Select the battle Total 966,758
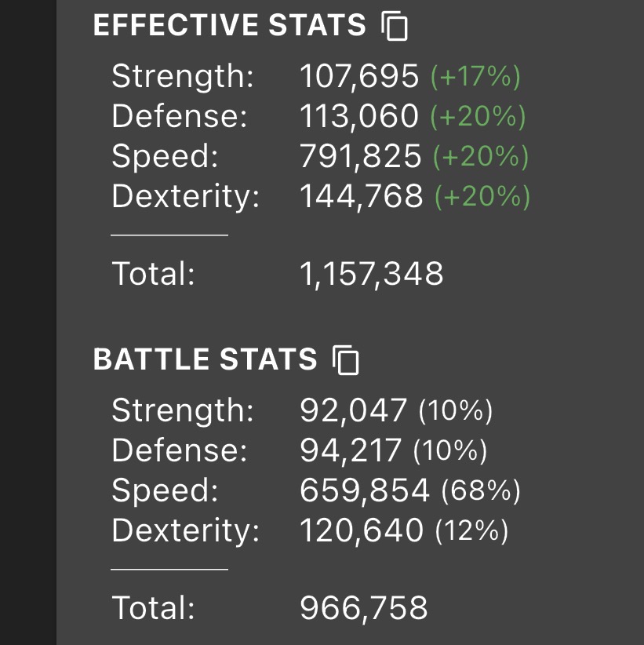 [364, 608]
